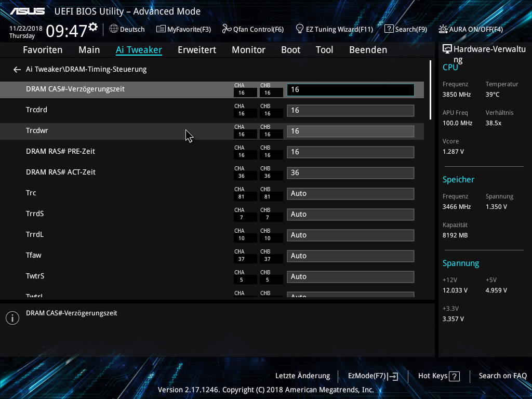Click the Ai Tweaker\DRAM-Timing-Steuerung breadcrumb
532x399 pixels.
[86, 69]
